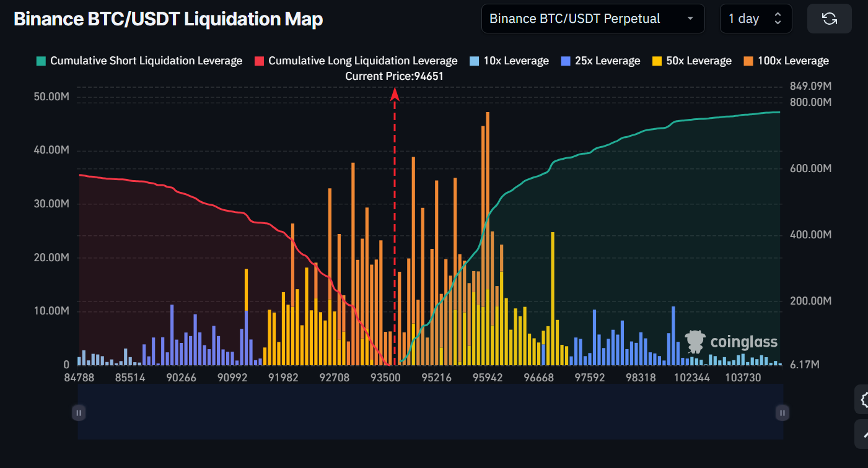Click the 200.00M right axis label
The image size is (868, 468).
810,301
